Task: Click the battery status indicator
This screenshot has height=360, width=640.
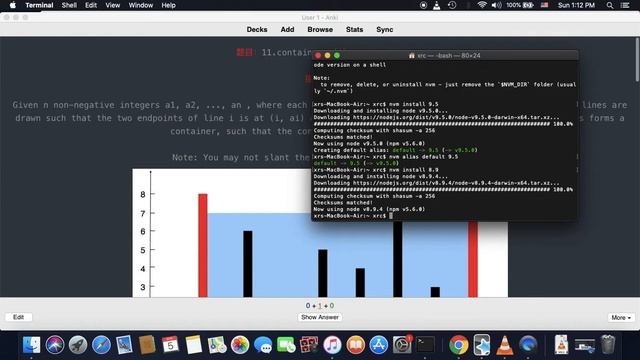Action: [x=520, y=5]
